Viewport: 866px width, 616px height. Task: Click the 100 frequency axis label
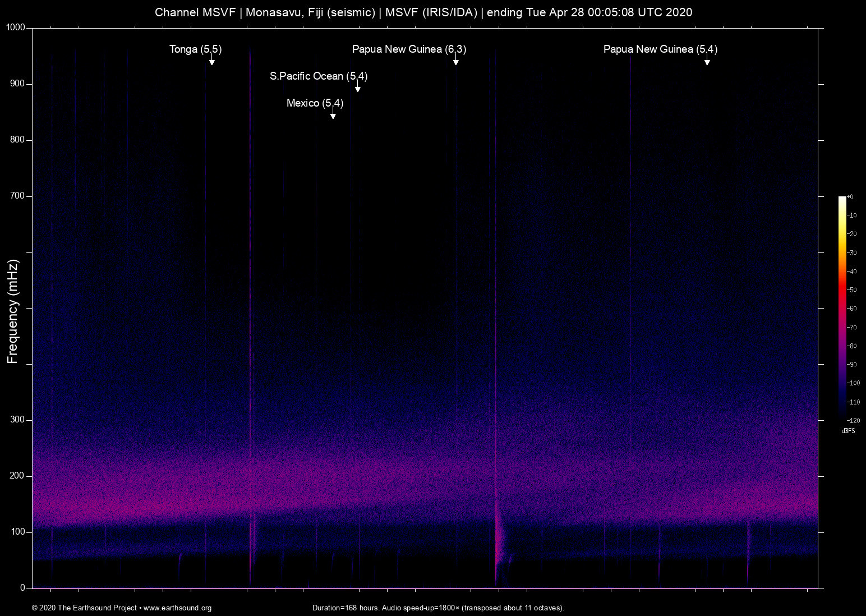tap(17, 532)
